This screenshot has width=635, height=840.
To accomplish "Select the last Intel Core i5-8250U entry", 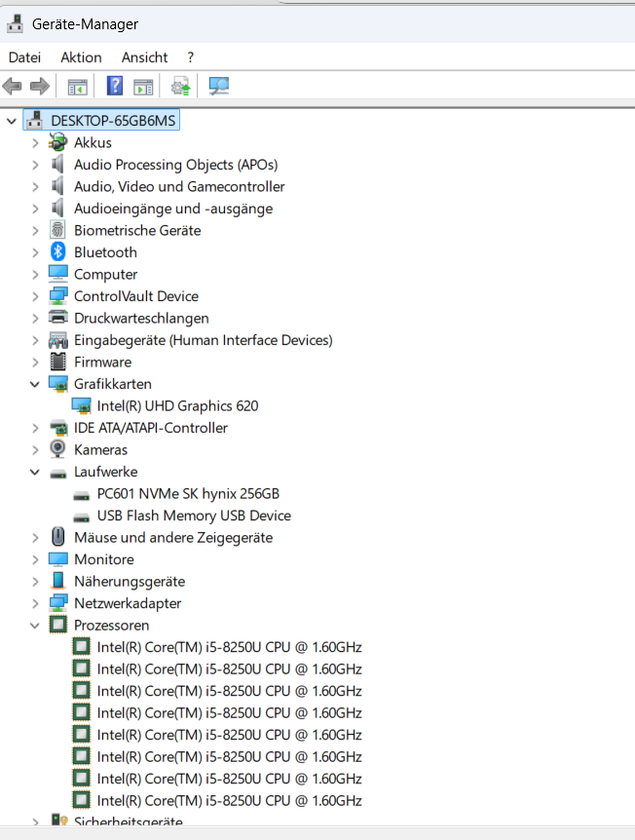I will click(229, 800).
